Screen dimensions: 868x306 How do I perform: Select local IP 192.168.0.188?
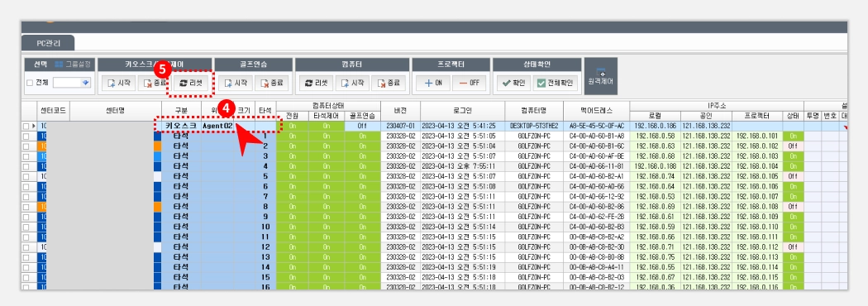[x=655, y=166]
